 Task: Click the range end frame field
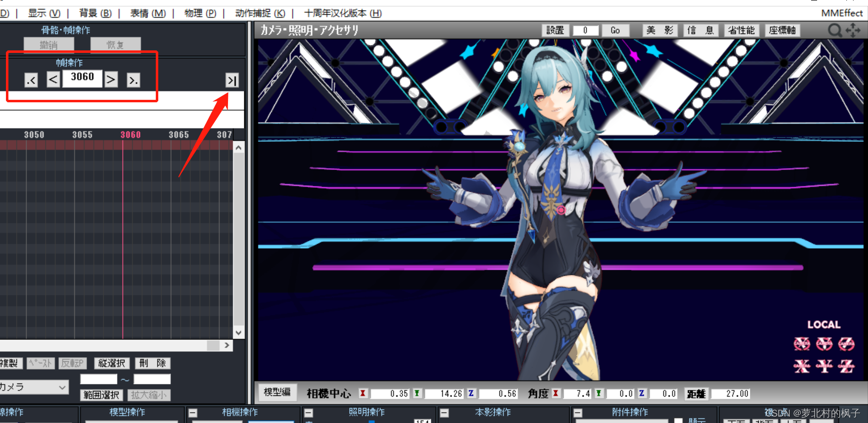coord(152,379)
